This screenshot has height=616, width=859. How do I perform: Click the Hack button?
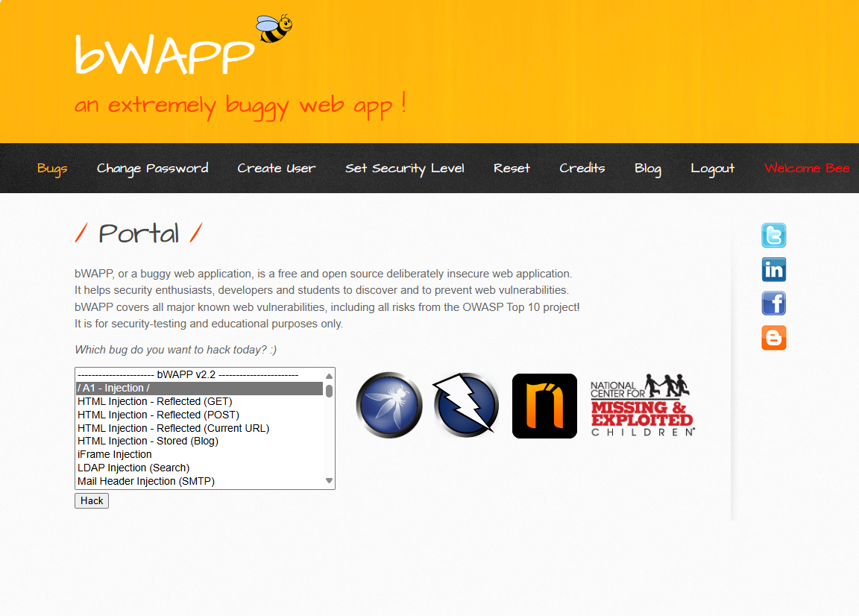pyautogui.click(x=92, y=501)
